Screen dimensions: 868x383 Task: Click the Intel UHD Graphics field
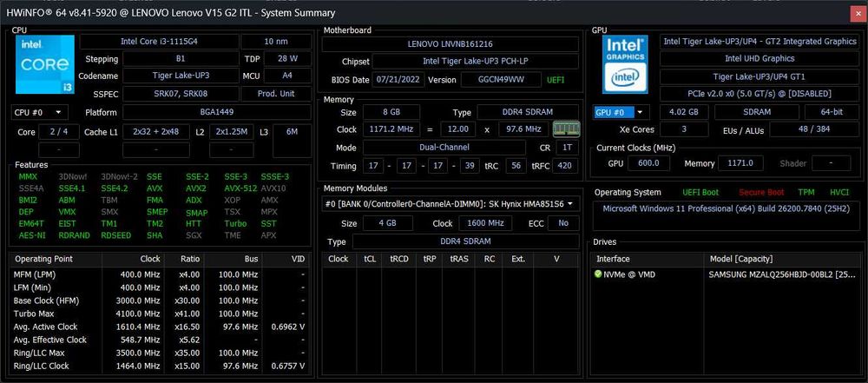[x=759, y=59]
